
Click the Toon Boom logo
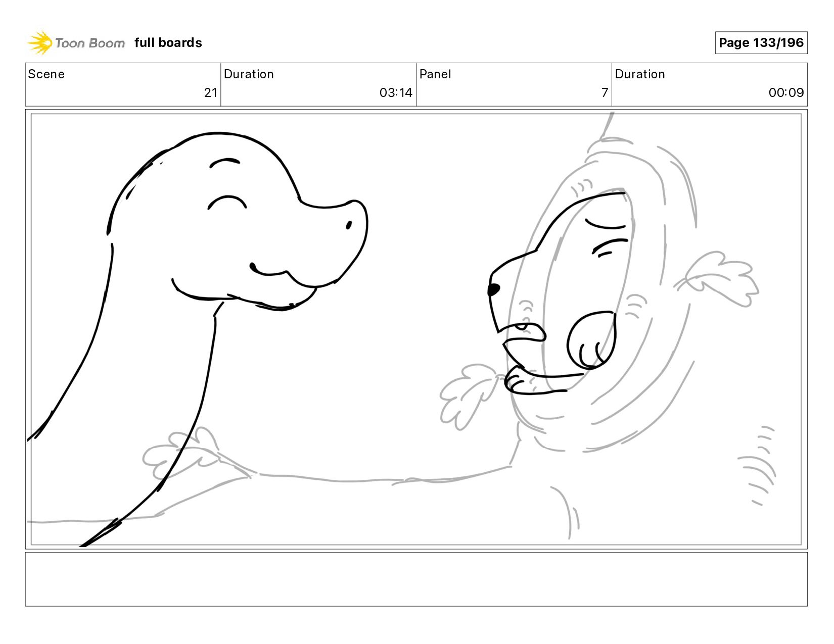[x=76, y=43]
